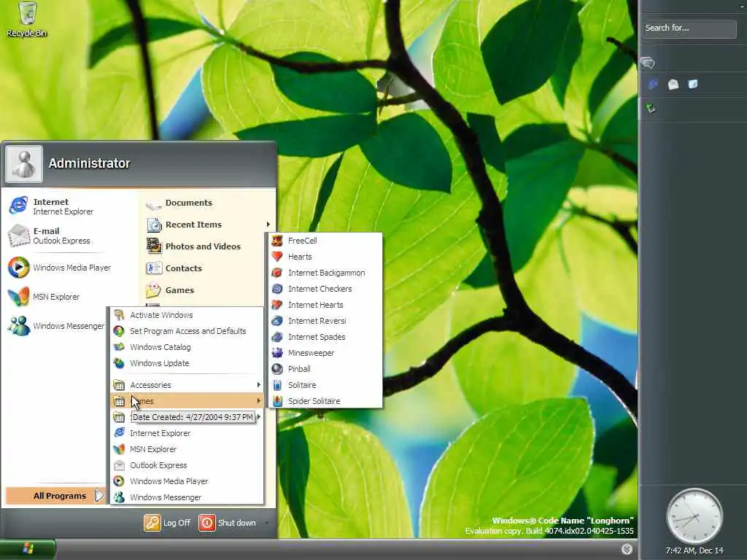Open Windows Catalog entry
The image size is (747, 560).
(x=187, y=347)
